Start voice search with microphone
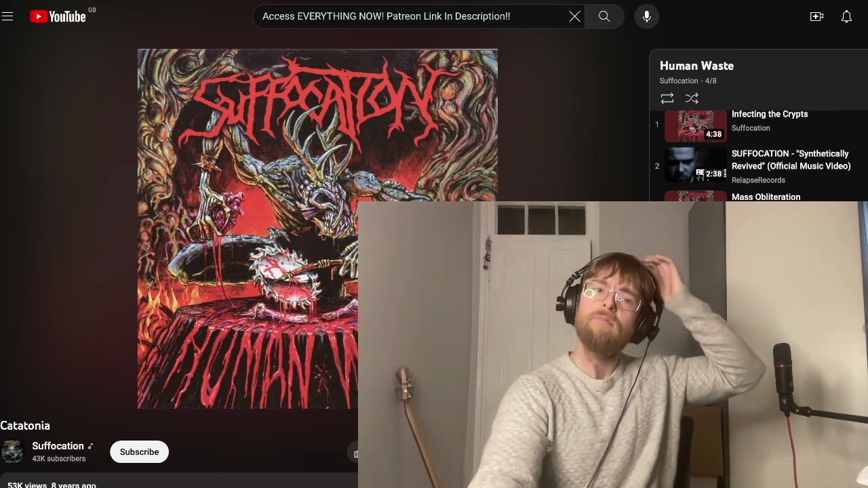This screenshot has height=488, width=868. (x=647, y=16)
